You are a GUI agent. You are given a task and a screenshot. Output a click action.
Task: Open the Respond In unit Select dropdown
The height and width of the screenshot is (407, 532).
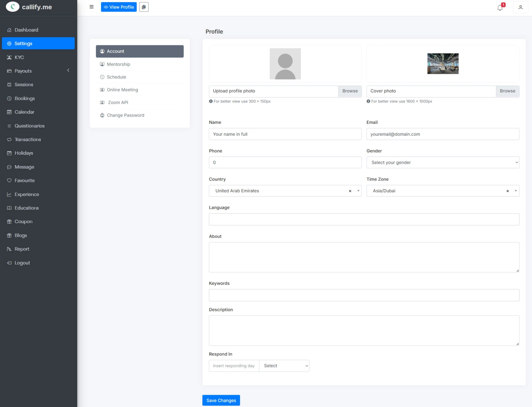pyautogui.click(x=284, y=366)
